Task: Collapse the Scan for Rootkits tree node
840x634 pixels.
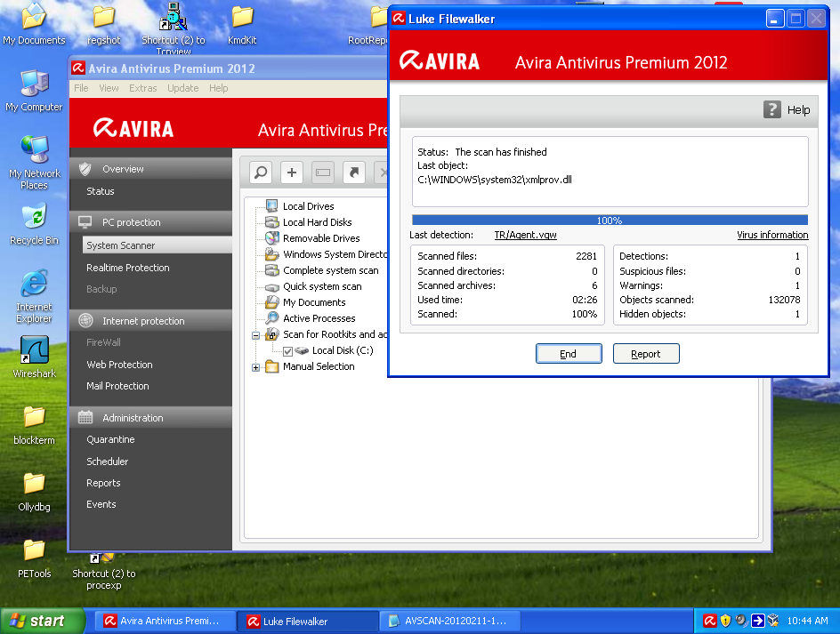Action: coord(255,336)
